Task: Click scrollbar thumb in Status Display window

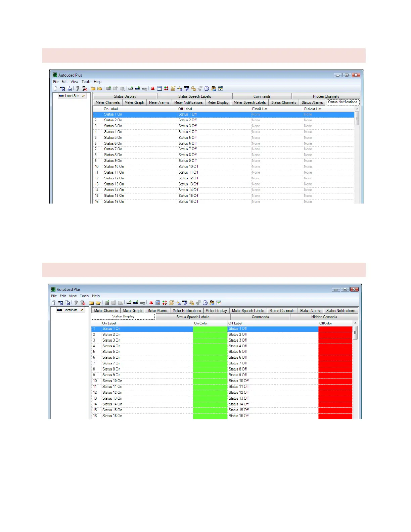Action: (355, 332)
